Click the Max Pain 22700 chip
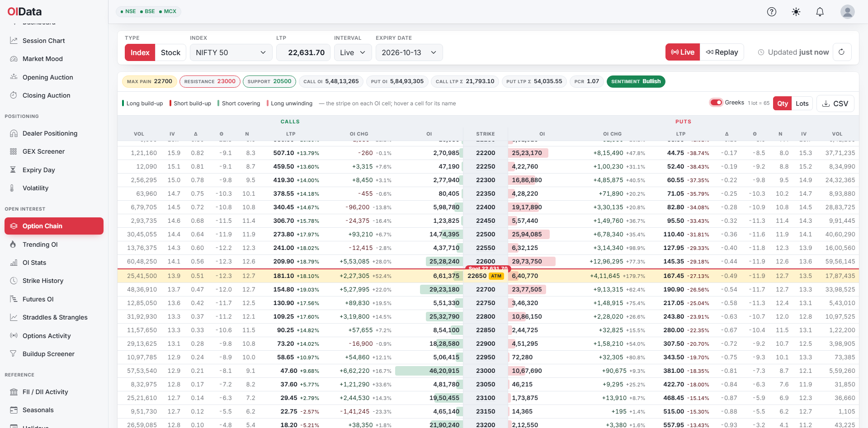868x428 pixels. (149, 81)
